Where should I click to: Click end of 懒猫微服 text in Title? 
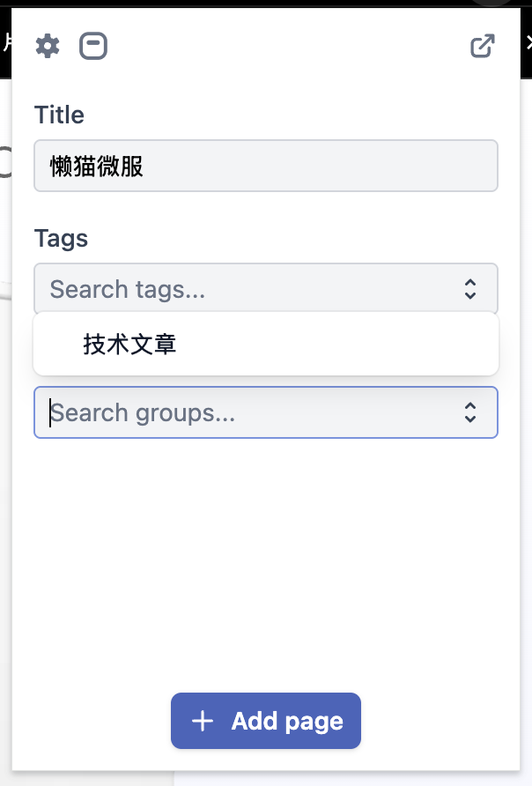tap(144, 166)
